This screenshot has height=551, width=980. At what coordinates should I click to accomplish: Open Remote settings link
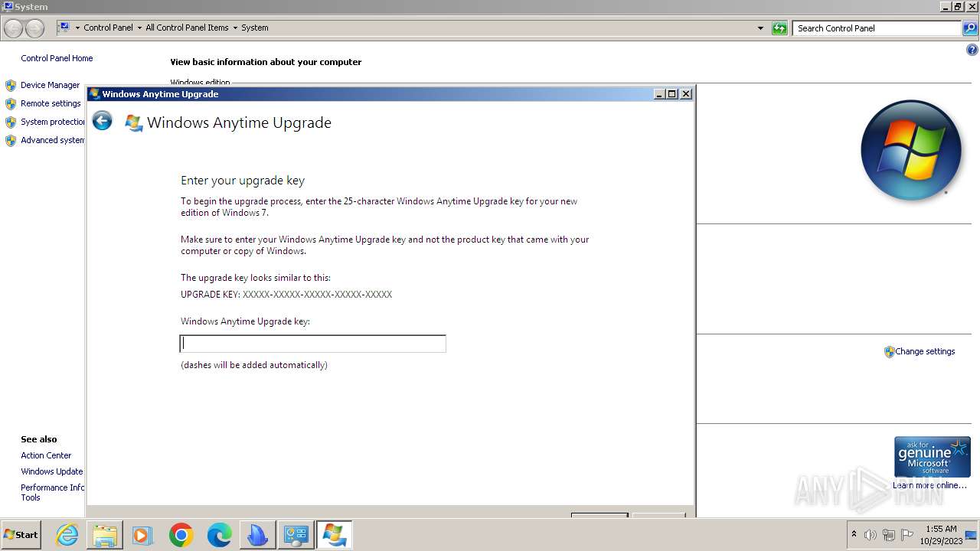click(51, 103)
